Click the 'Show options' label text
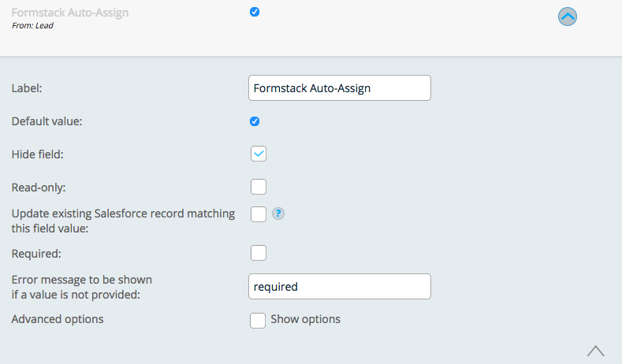The width and height of the screenshot is (622, 364). [x=305, y=319]
